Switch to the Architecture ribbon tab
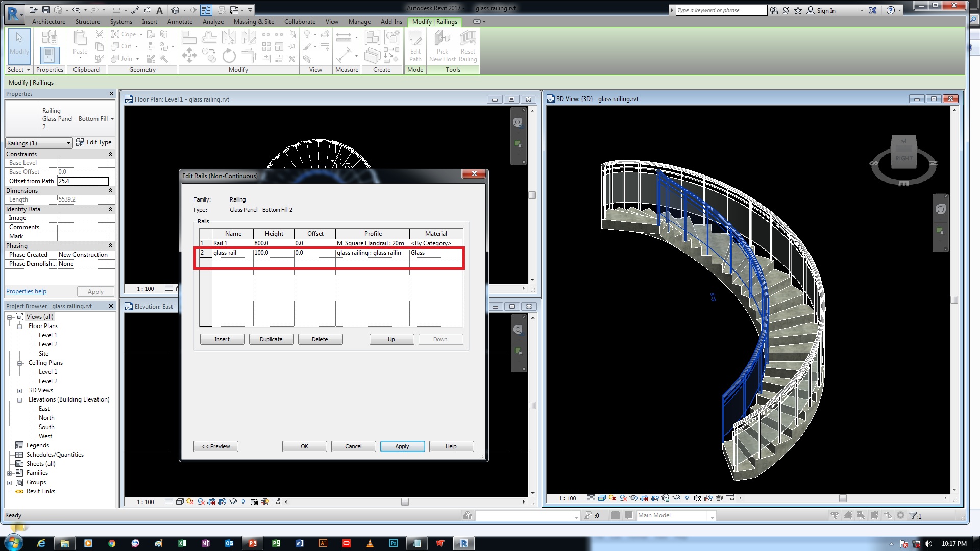The image size is (980, 551). (x=48, y=22)
